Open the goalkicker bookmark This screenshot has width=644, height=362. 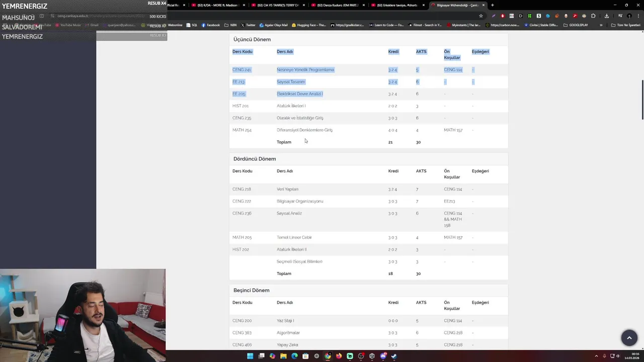point(347,25)
